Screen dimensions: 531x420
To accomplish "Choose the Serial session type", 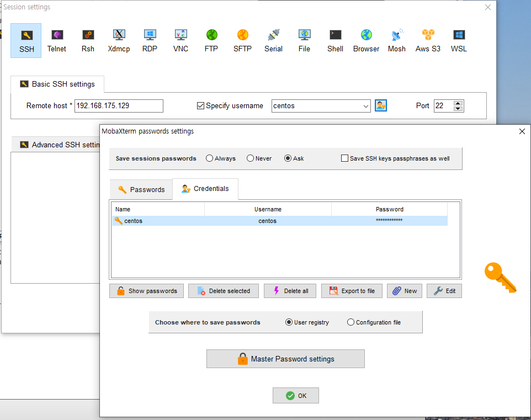I will (x=273, y=41).
